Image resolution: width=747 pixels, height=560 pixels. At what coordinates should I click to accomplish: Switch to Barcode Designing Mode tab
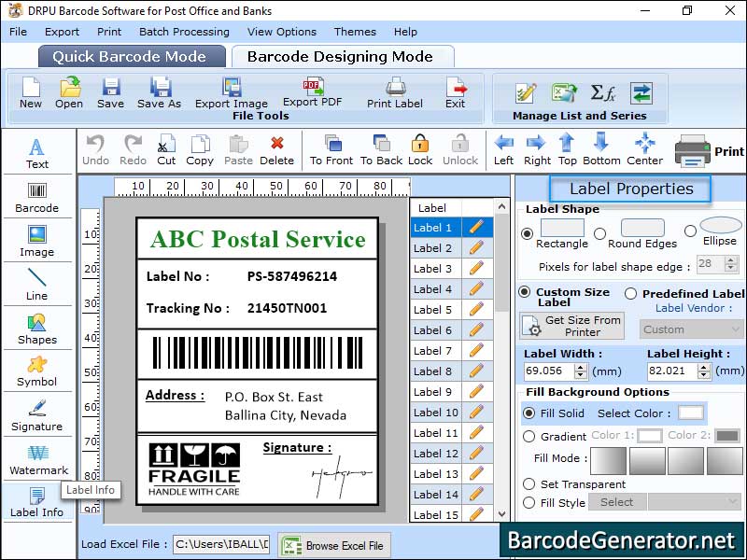coord(342,56)
